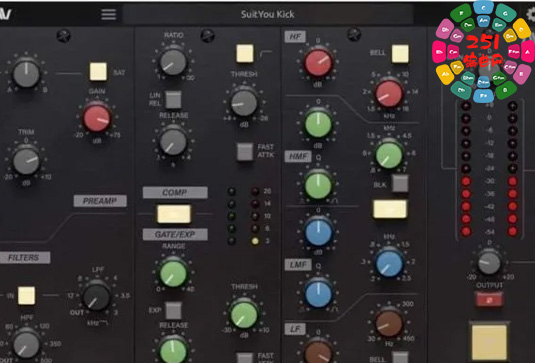
Task: Click the large yellow button below OUTPUT
Action: (489, 342)
